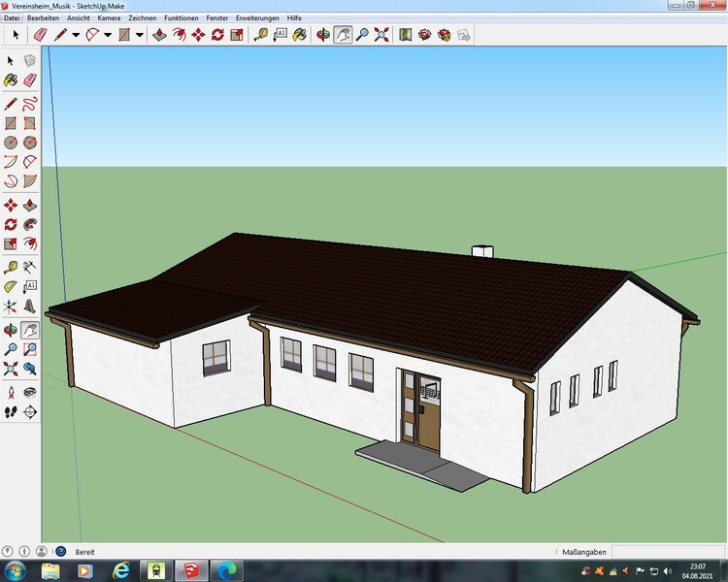Open the Bearbeiten menu
Screen dimensions: 728x582
[x=43, y=18]
